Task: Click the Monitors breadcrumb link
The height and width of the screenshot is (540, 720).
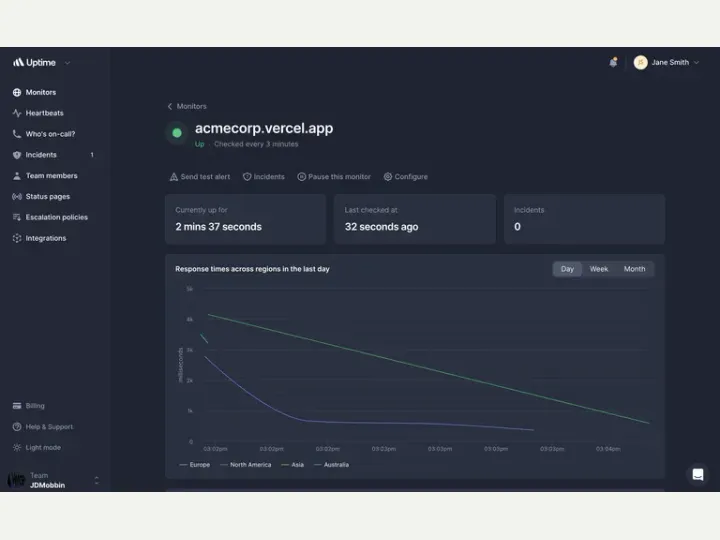Action: 191,107
